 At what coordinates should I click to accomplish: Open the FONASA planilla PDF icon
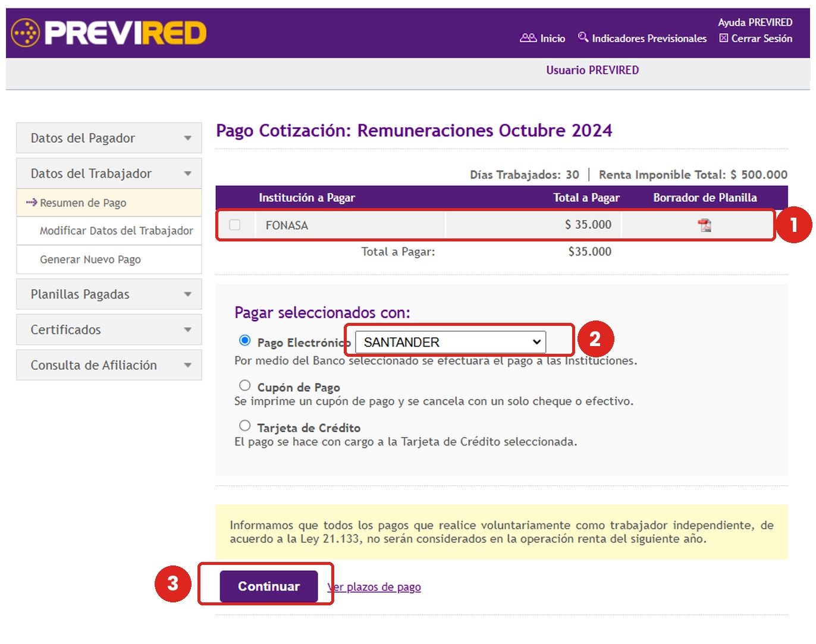point(705,225)
